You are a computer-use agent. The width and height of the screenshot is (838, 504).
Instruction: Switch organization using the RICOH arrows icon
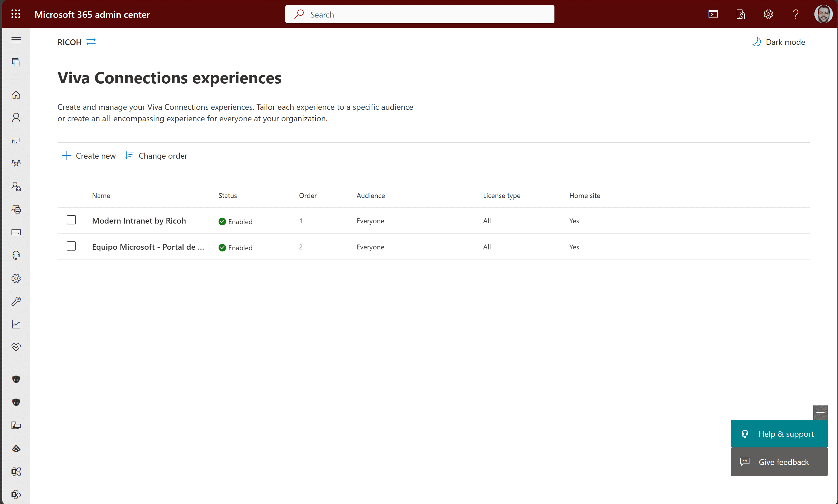coord(91,42)
